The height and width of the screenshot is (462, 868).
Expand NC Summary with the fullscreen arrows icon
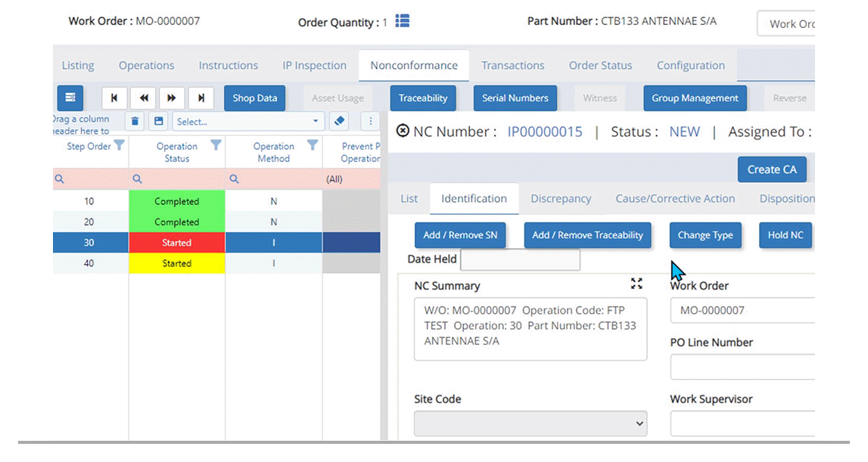tap(636, 284)
